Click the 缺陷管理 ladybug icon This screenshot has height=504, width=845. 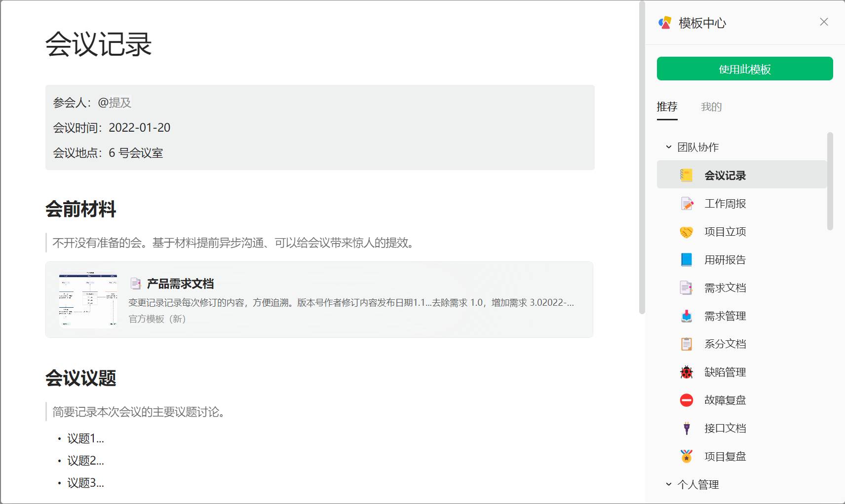pos(687,372)
